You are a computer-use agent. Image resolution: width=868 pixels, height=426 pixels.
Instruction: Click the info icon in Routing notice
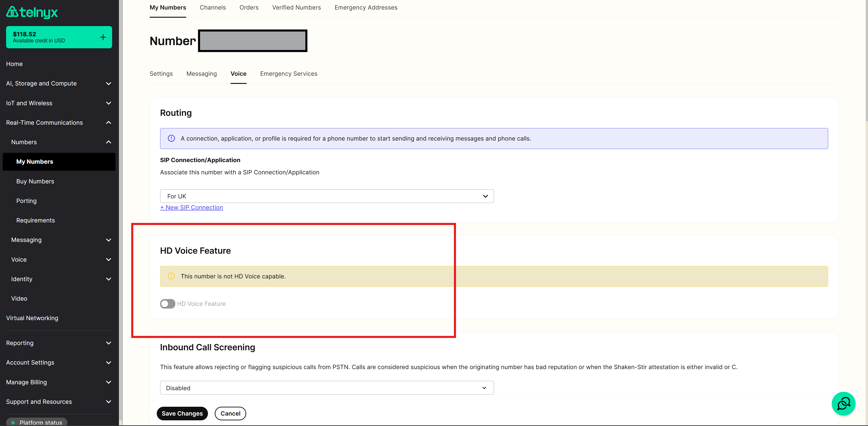tap(171, 138)
